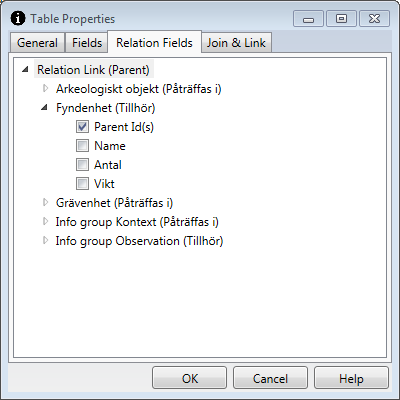Expand Arkeologiskt objekt (Påträffas i) node
400x400 pixels.
click(46, 88)
